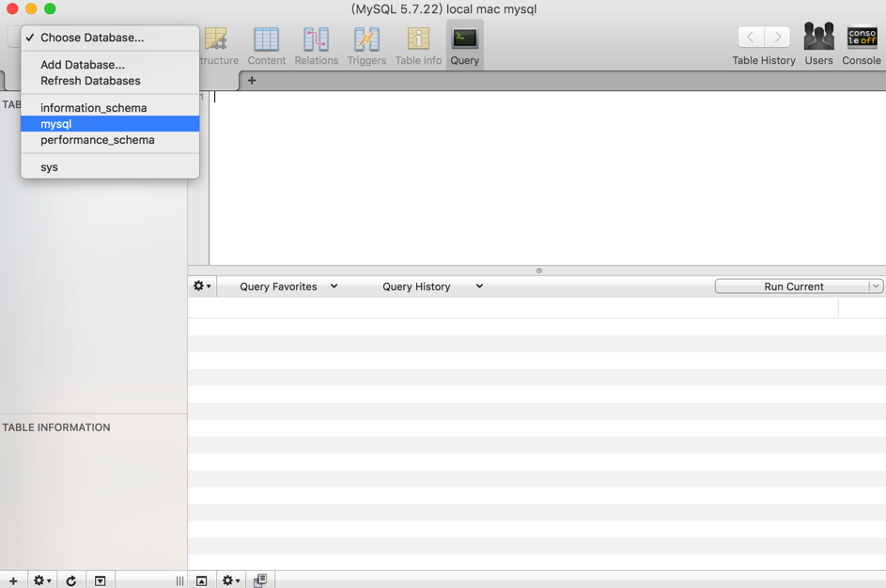
Task: Zoom the window with green button
Action: click(x=50, y=8)
